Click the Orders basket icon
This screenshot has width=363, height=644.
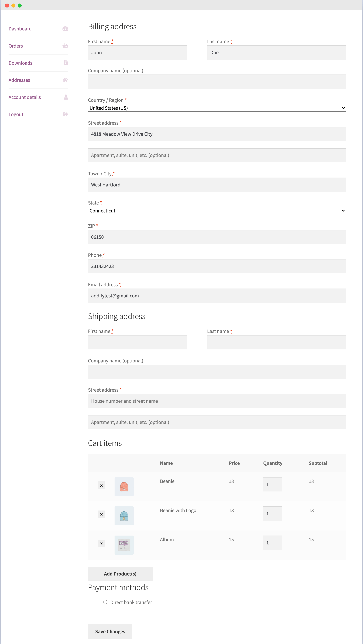[x=65, y=46]
